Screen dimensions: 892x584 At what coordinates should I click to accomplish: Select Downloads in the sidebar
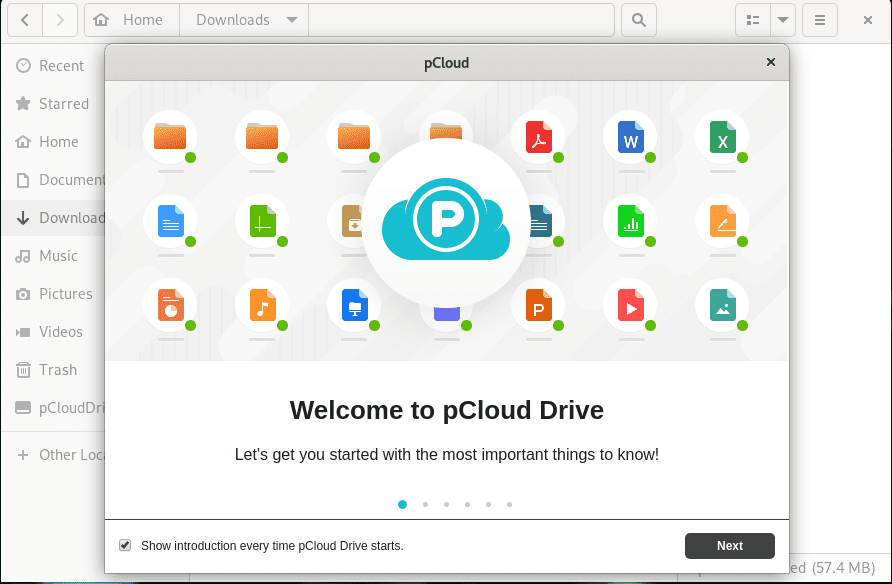(x=53, y=218)
